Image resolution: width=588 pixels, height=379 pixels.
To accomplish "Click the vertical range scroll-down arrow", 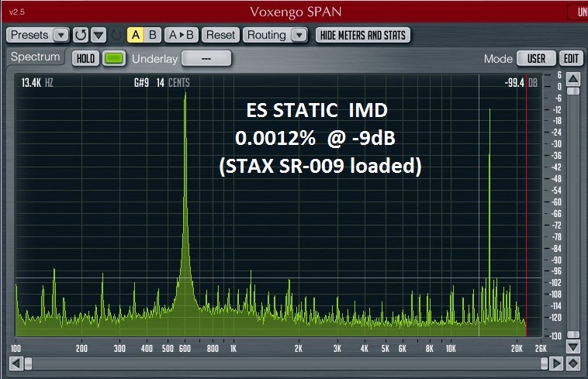I will pos(573,346).
